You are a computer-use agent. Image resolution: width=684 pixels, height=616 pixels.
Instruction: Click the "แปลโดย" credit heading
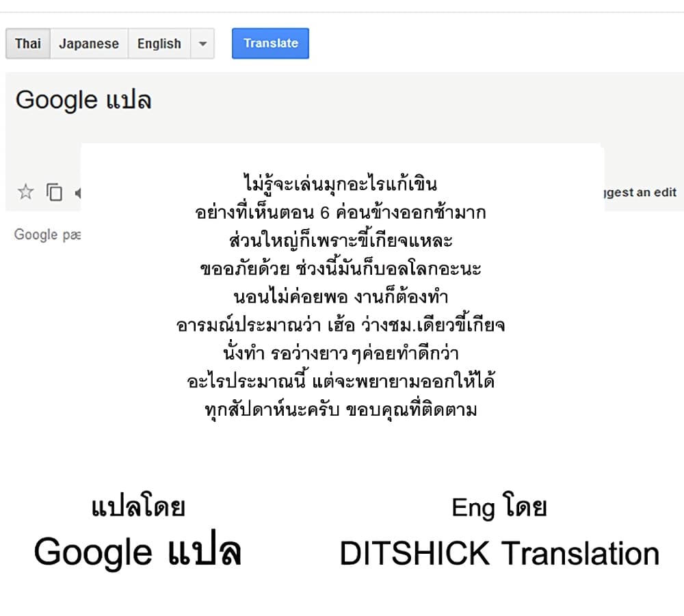click(139, 508)
